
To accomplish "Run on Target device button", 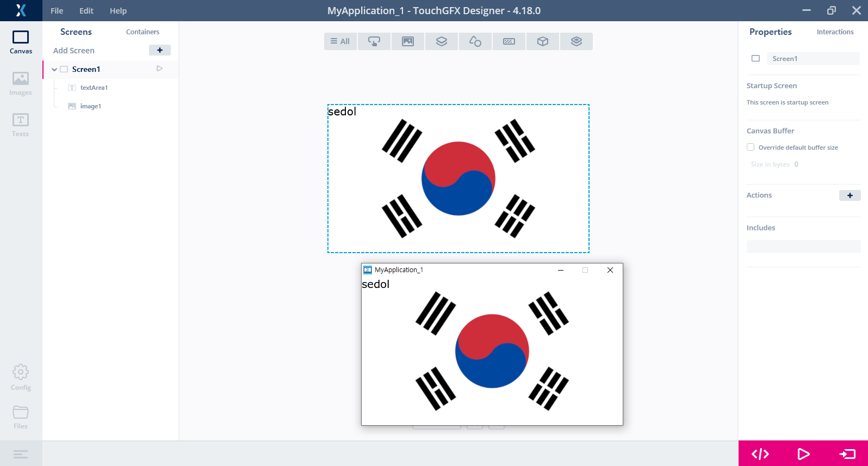I will 847,453.
